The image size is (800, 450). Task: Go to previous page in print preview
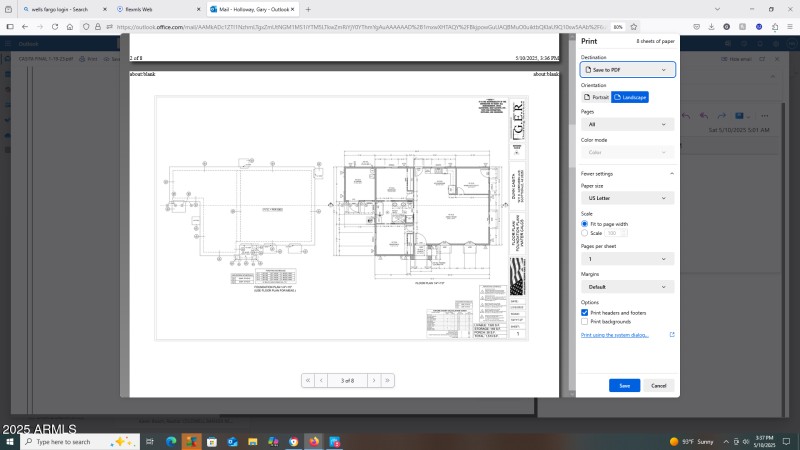tap(321, 380)
